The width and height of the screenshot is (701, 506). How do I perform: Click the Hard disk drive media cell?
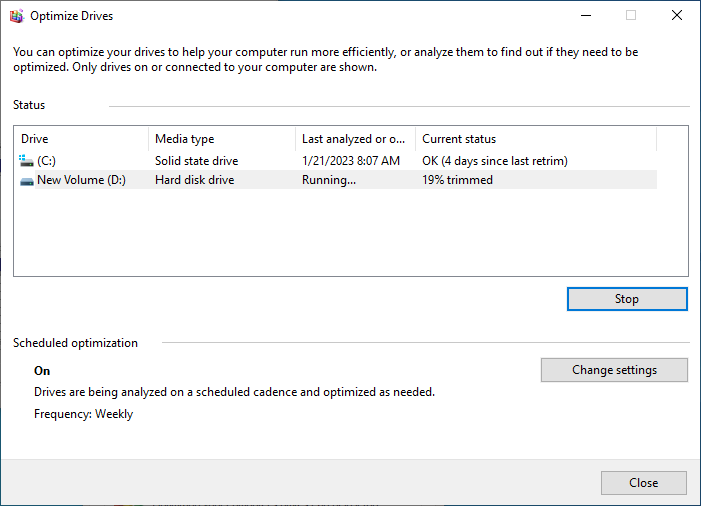[192, 181]
